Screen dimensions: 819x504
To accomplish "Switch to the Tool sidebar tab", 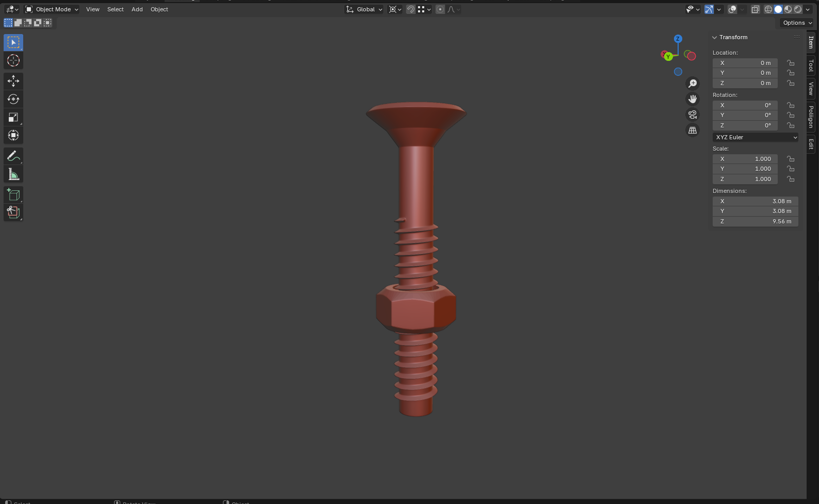I will [x=811, y=66].
